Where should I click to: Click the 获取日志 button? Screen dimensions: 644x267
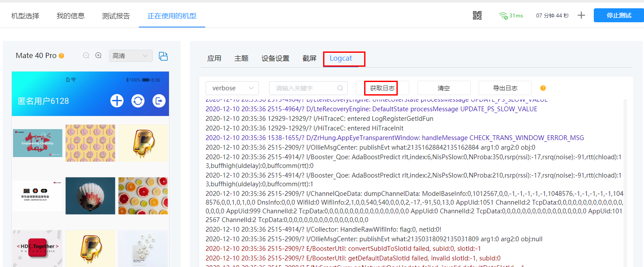(382, 88)
